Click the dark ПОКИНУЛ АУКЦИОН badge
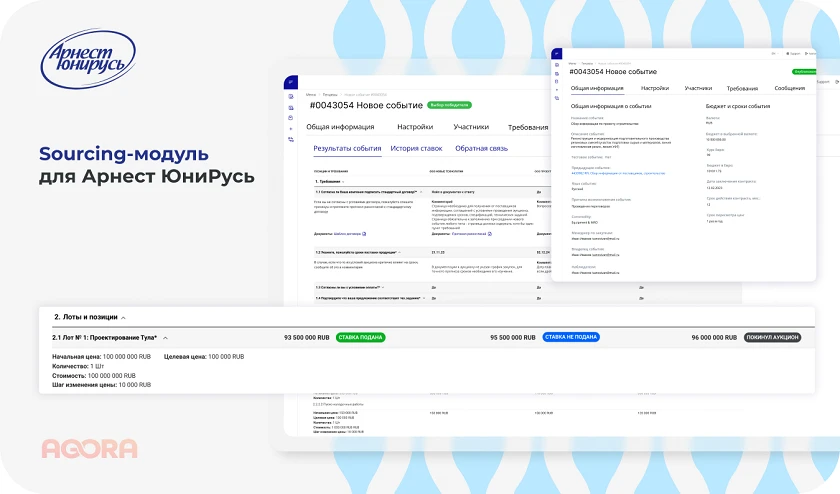The width and height of the screenshot is (840, 494). point(772,338)
